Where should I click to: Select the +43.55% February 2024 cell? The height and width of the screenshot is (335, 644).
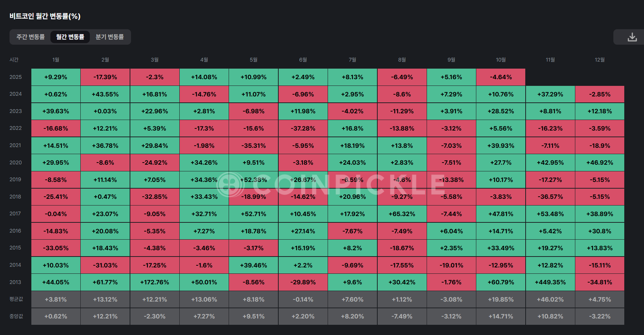(x=105, y=94)
